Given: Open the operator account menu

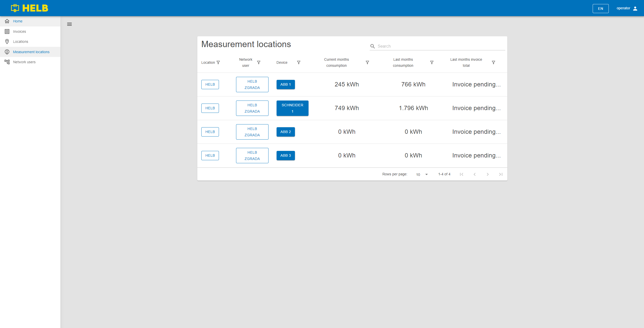Looking at the screenshot, I should tap(627, 8).
